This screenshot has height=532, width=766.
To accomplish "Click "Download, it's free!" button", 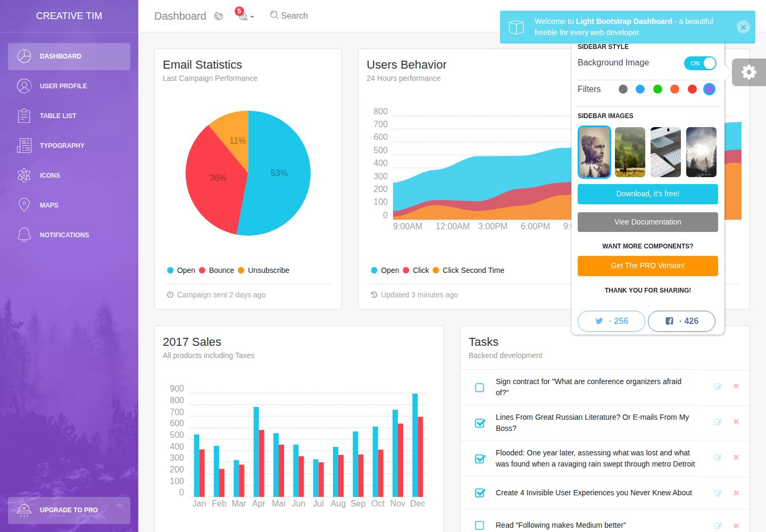I will tap(648, 194).
